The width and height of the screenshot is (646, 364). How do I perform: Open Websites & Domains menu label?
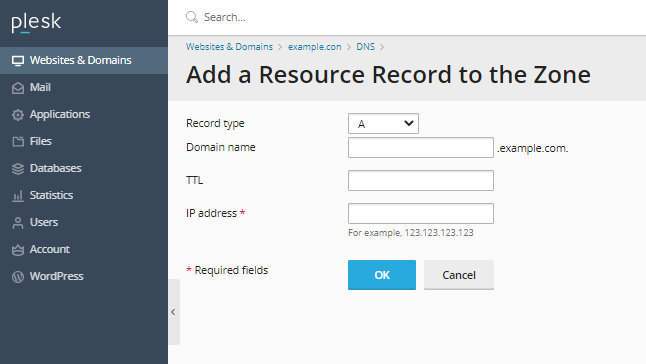point(80,60)
